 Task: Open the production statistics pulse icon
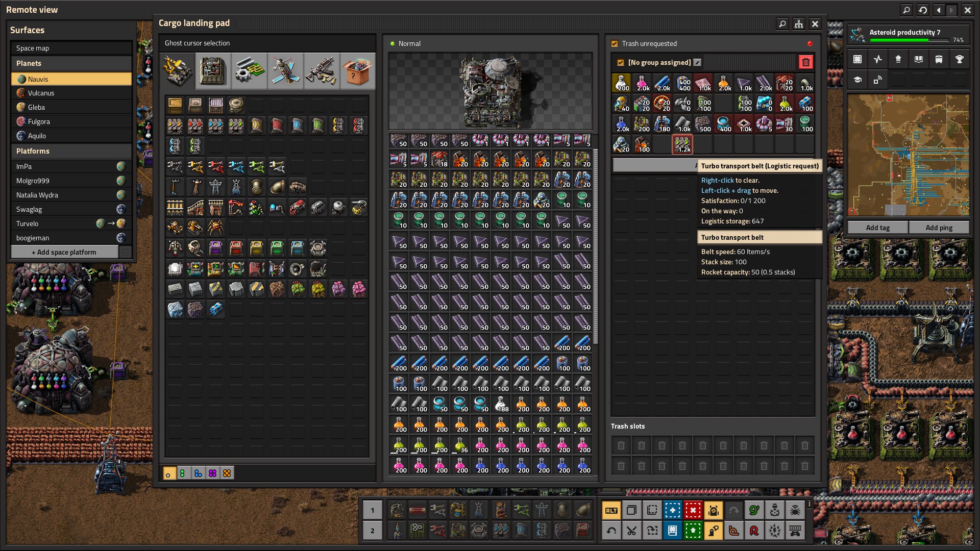tap(878, 59)
